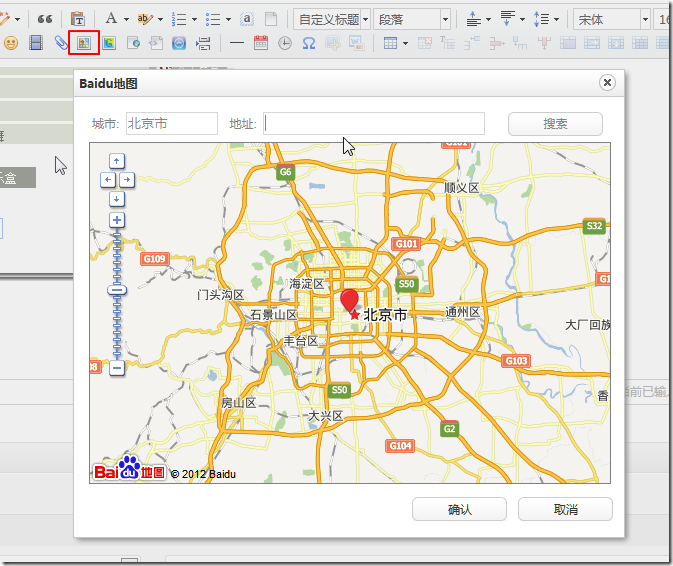Open the auto typeset options arrow

click(17, 20)
